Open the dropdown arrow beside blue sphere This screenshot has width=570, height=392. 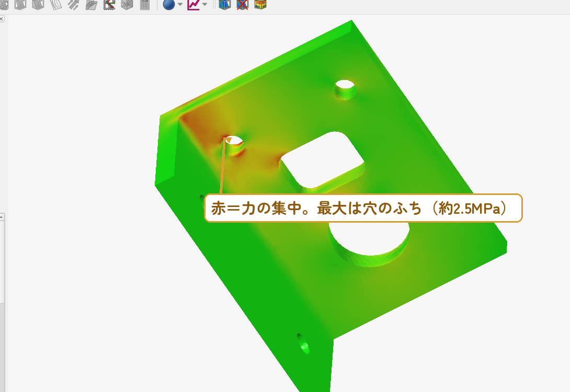pos(180,4)
